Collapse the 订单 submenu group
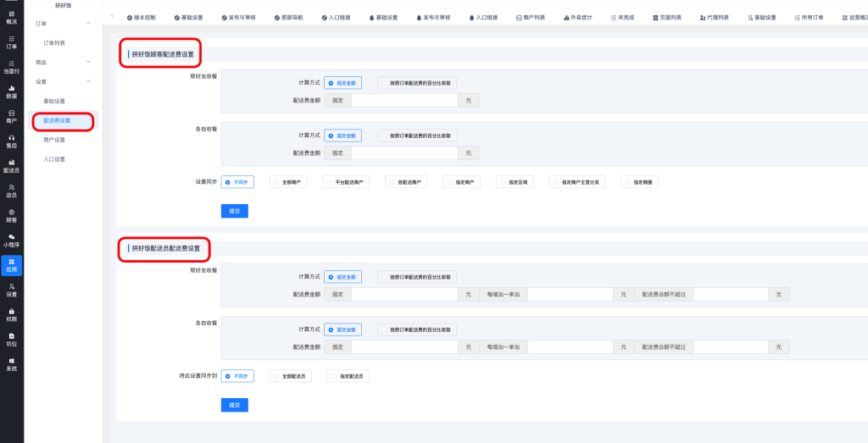This screenshot has width=868, height=443. pyautogui.click(x=88, y=23)
